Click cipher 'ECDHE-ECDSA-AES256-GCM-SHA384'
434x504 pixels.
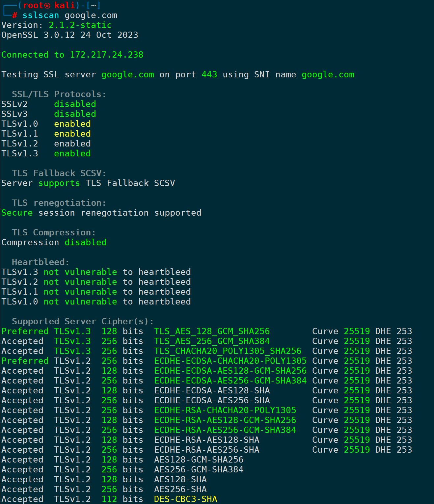point(231,381)
